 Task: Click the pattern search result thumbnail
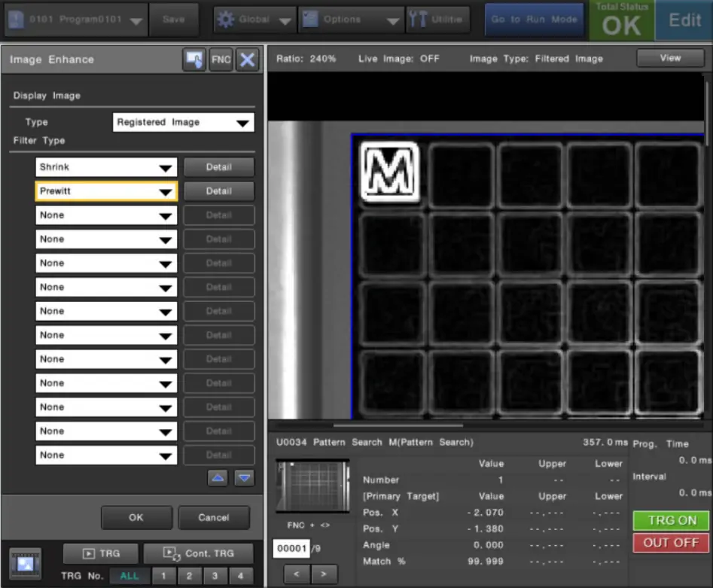(312, 486)
